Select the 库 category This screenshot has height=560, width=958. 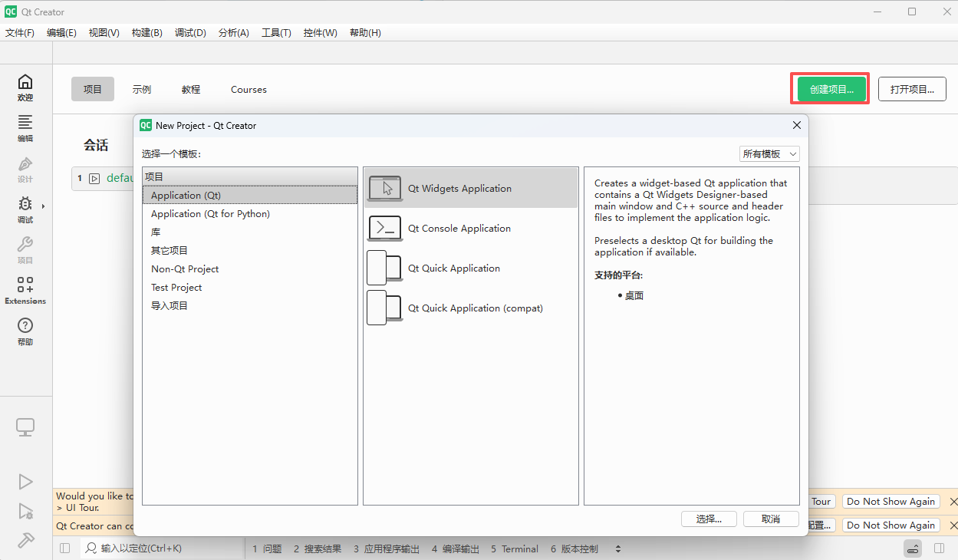250,232
